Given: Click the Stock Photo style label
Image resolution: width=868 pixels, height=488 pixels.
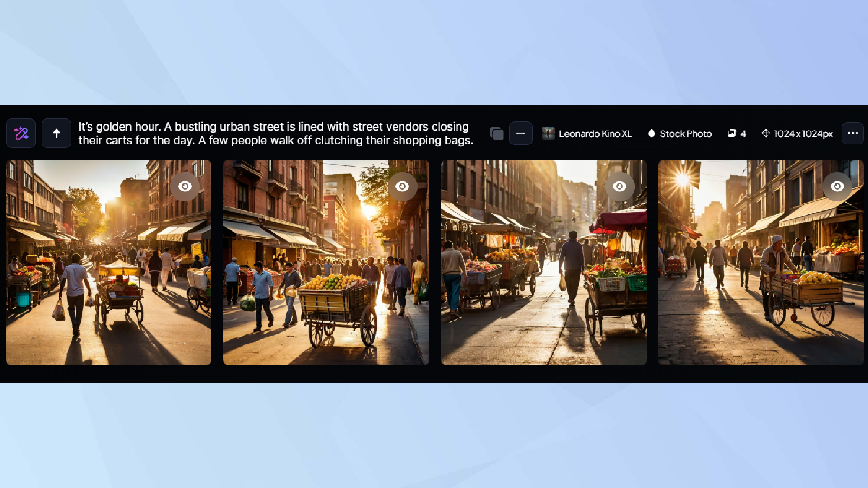Looking at the screenshot, I should tap(686, 134).
